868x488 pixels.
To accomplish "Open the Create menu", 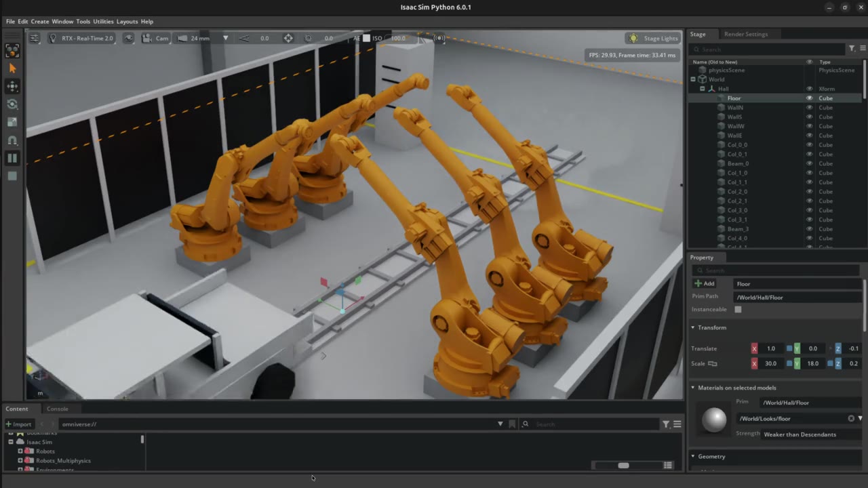I will [40, 21].
